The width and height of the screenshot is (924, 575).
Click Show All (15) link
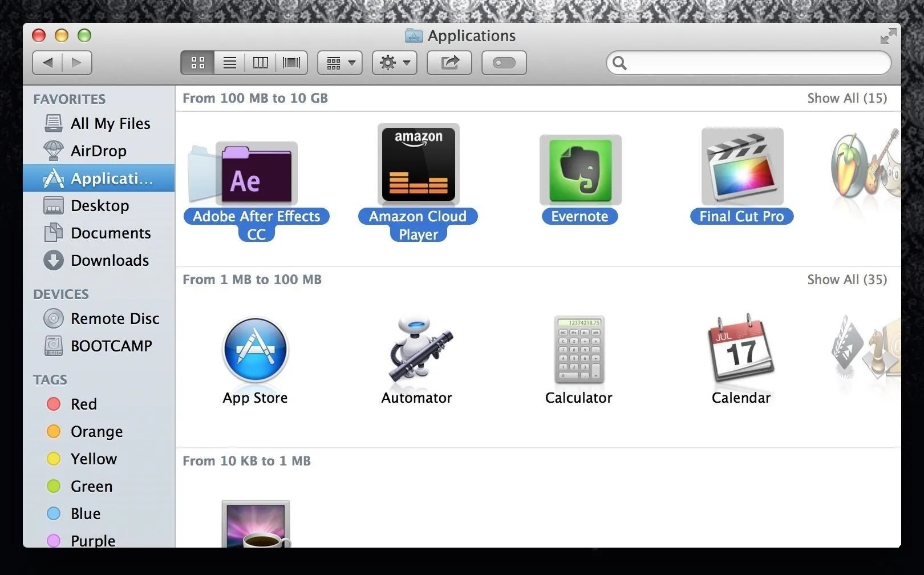[847, 98]
